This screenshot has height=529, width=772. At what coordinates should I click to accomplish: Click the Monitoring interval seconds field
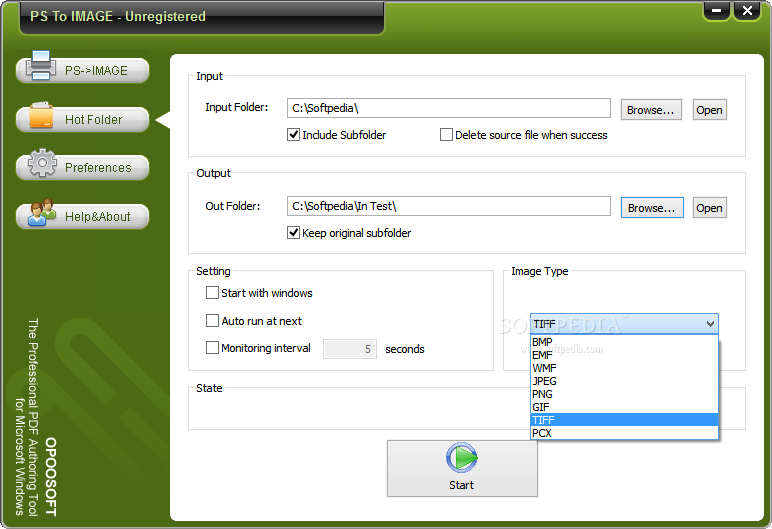tap(350, 349)
